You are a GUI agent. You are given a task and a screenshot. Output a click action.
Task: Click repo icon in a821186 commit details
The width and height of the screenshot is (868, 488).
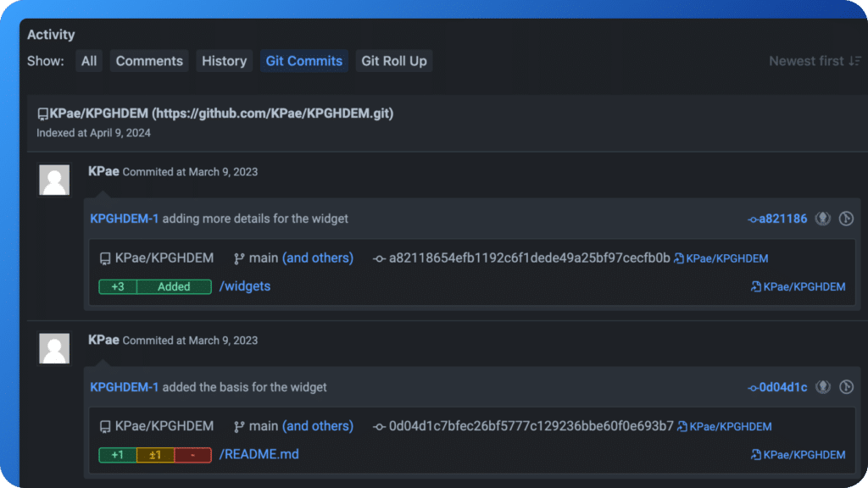coord(104,259)
